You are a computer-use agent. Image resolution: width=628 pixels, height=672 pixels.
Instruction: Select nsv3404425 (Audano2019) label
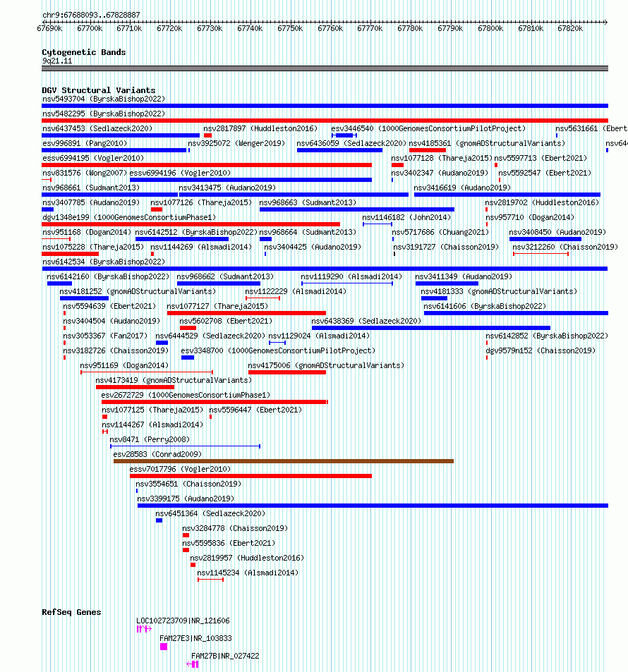[313, 247]
